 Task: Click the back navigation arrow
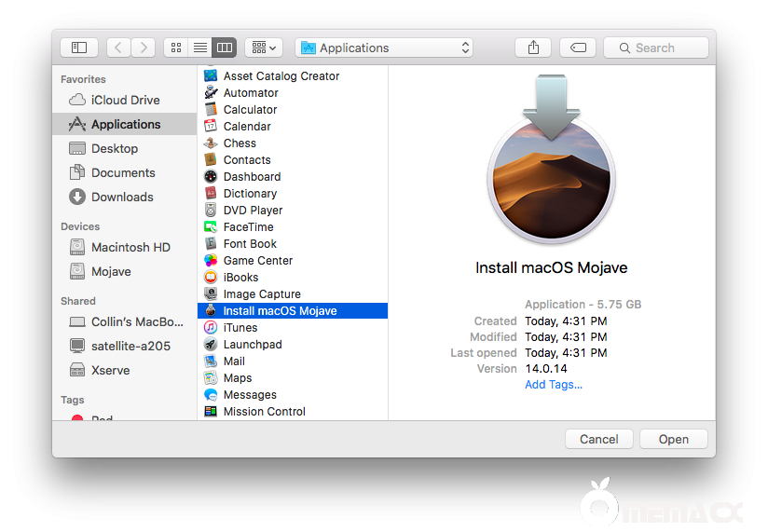(x=118, y=48)
